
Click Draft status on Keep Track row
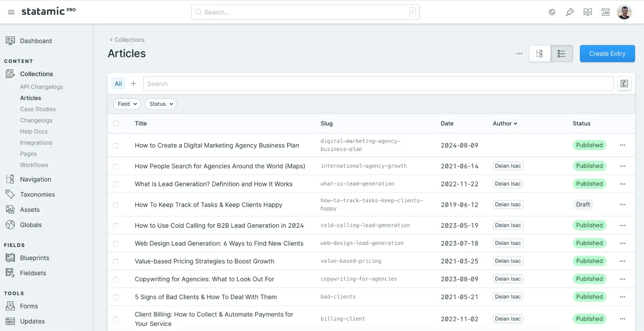point(583,204)
